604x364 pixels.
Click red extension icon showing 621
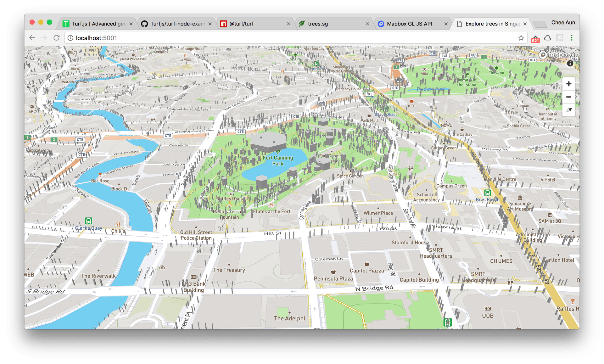535,39
